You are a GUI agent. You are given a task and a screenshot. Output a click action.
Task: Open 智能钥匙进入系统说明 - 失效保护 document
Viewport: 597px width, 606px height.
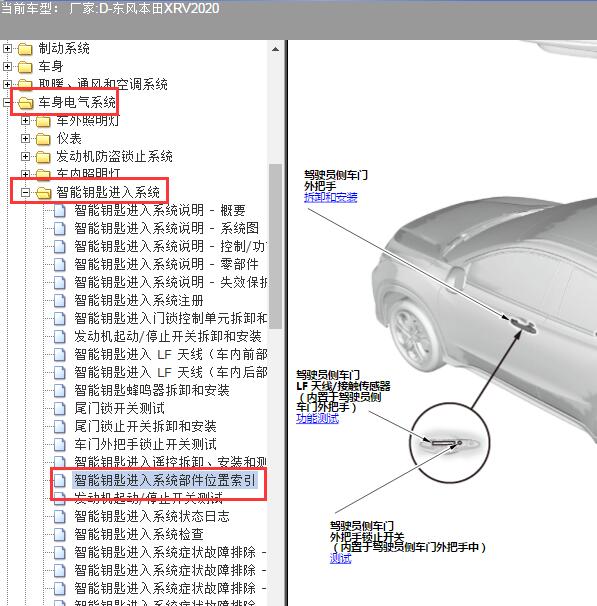(x=170, y=282)
